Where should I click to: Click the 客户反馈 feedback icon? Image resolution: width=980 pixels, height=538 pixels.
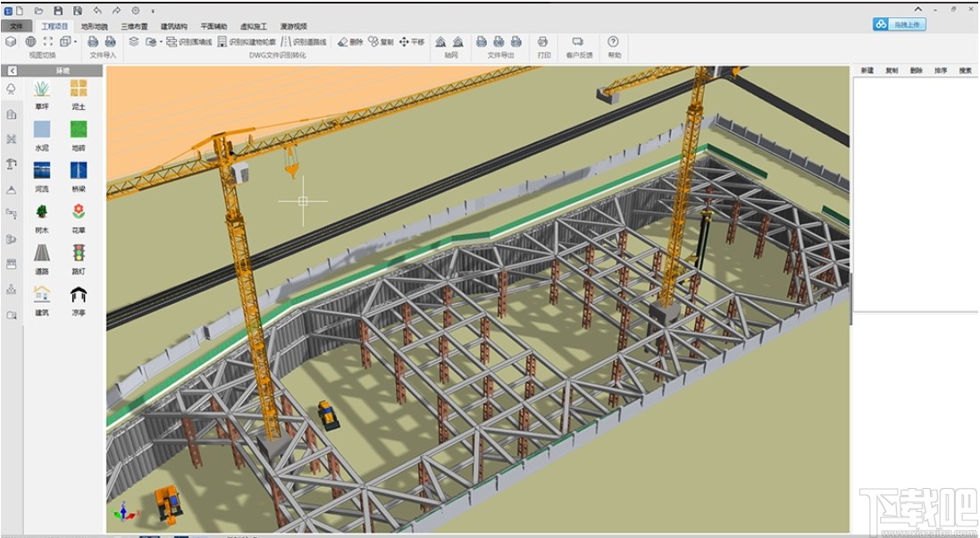pyautogui.click(x=578, y=42)
